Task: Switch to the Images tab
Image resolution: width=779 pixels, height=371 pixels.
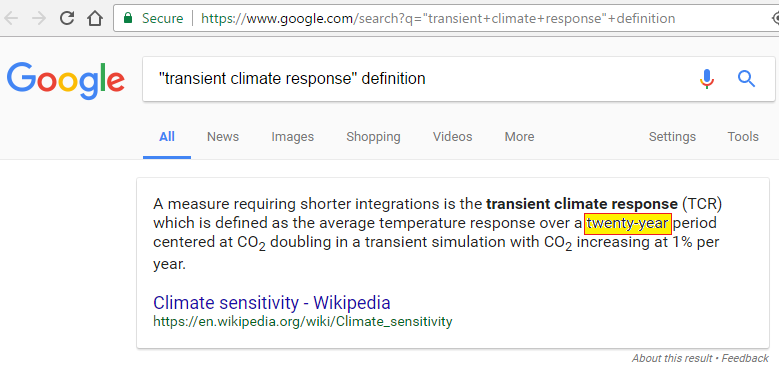Action: (x=293, y=137)
